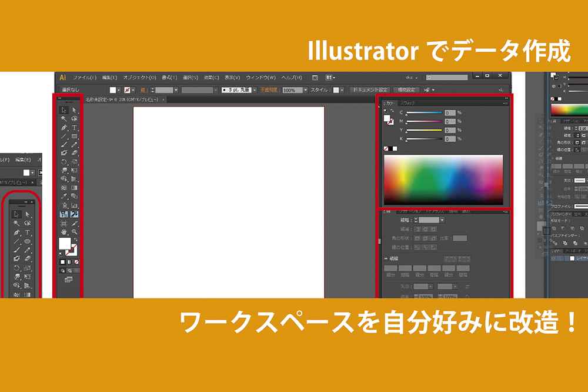The width and height of the screenshot is (588, 392).
Task: Click the M magenta value field
Action: click(x=450, y=121)
